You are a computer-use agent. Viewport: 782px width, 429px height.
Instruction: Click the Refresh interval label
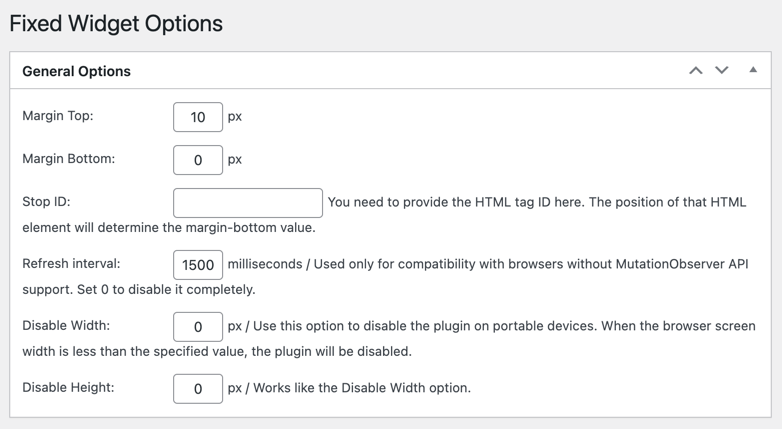[71, 264]
